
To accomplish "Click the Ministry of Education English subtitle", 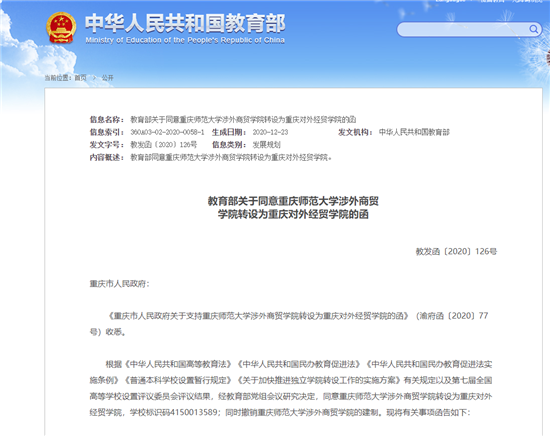I will (185, 40).
